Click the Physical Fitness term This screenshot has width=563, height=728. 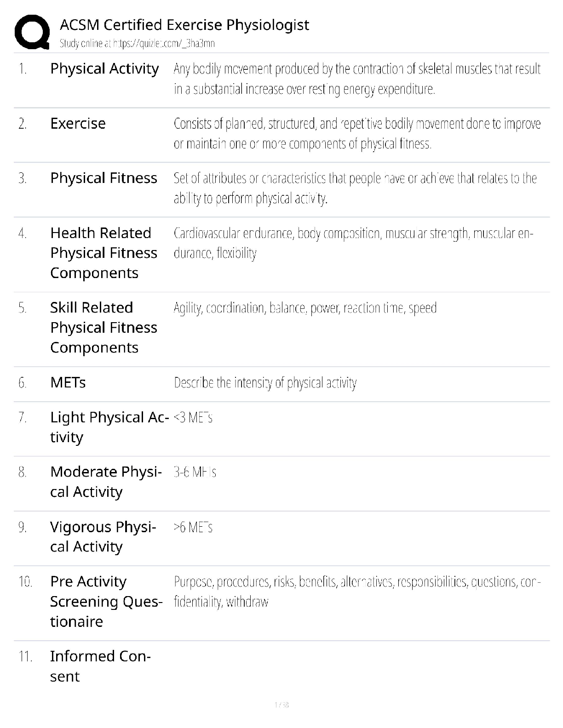(103, 178)
